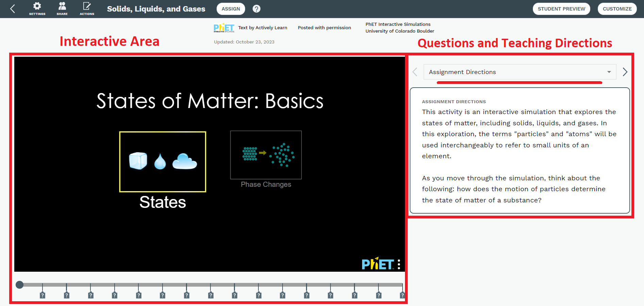The width and height of the screenshot is (644, 306).
Task: Advance with the right chevron next to the dropdown
Action: click(625, 72)
